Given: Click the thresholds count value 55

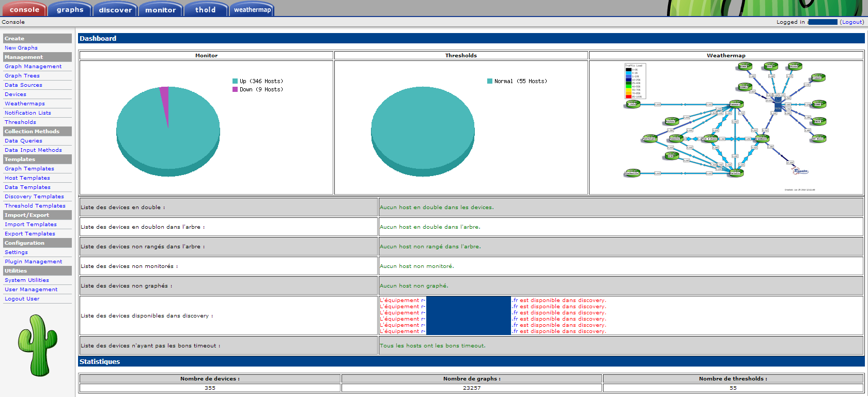Looking at the screenshot, I should coord(733,388).
